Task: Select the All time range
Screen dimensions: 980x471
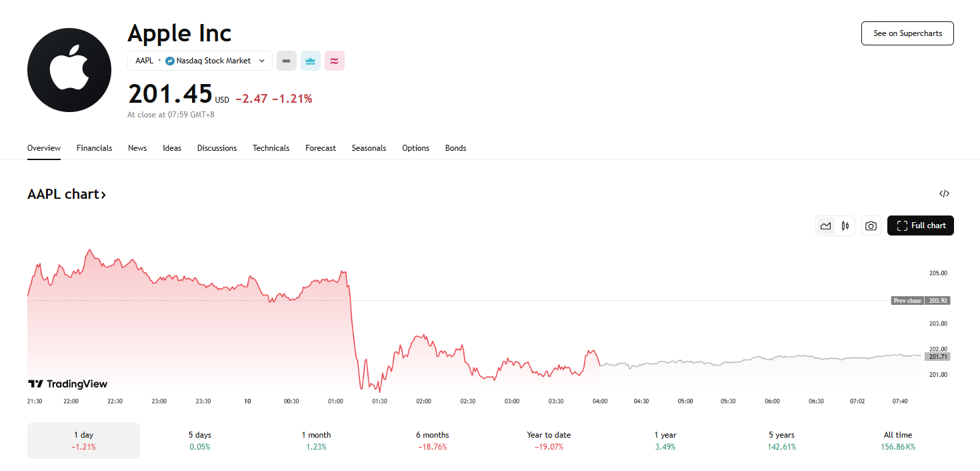Action: coord(897,440)
